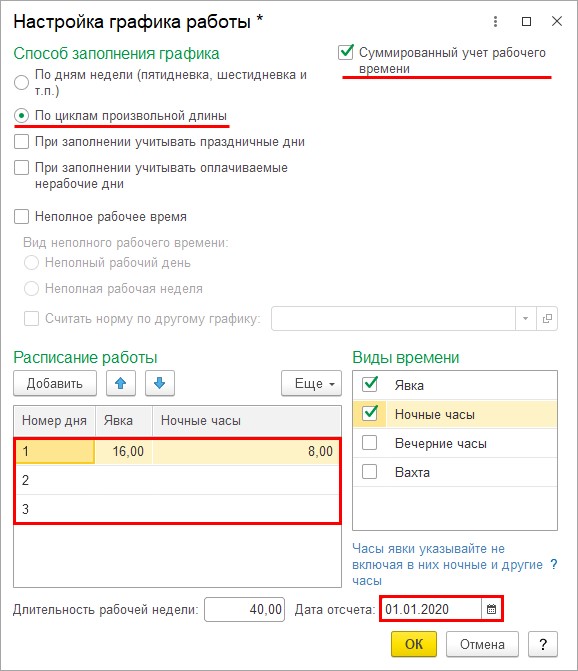Open the three-dot more options menu
Screen dimensions: 578x671
pyautogui.click(x=495, y=21)
